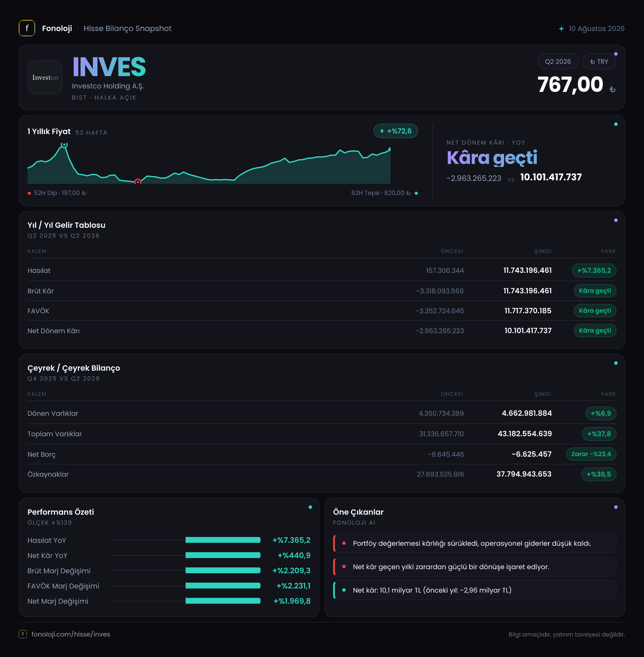Screen dimensions: 644x657
Task: Click the Investco company logo tile
Action: point(45,77)
